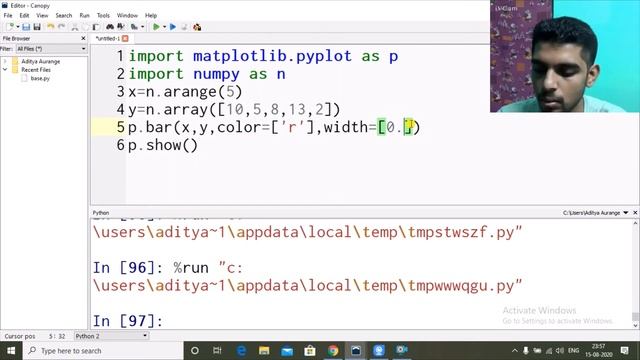
Task: Click the blue Save file icon
Action: [x=26, y=27]
